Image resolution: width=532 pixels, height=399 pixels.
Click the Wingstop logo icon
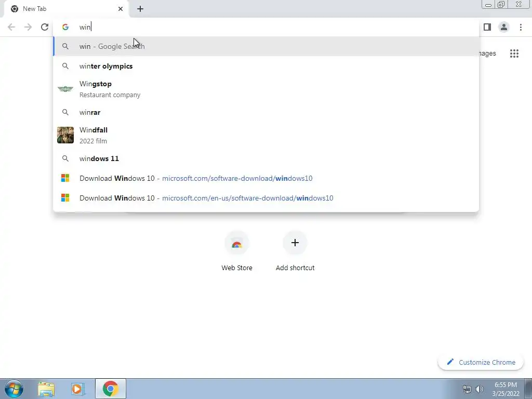click(65, 89)
